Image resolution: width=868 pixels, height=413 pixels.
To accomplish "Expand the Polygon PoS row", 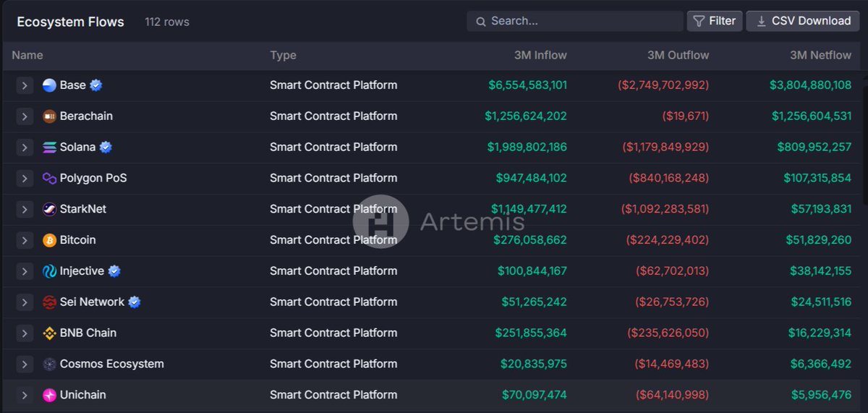I will (25, 179).
